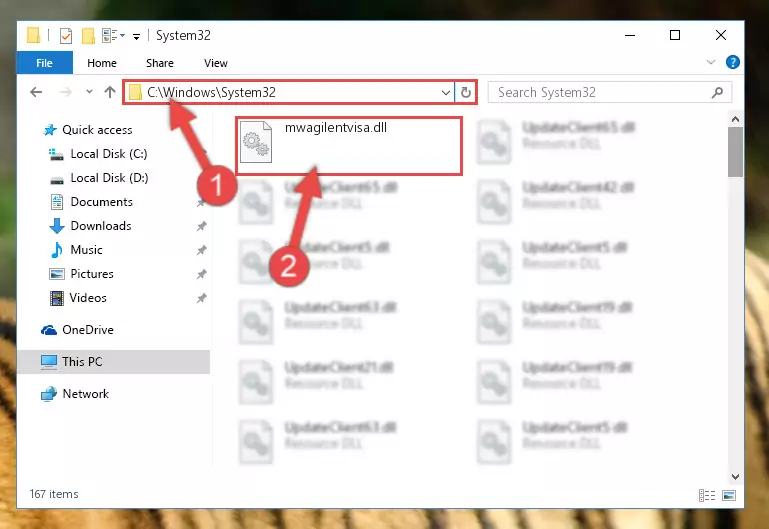
Task: Click the OneDrive cloud icon
Action: coord(49,330)
